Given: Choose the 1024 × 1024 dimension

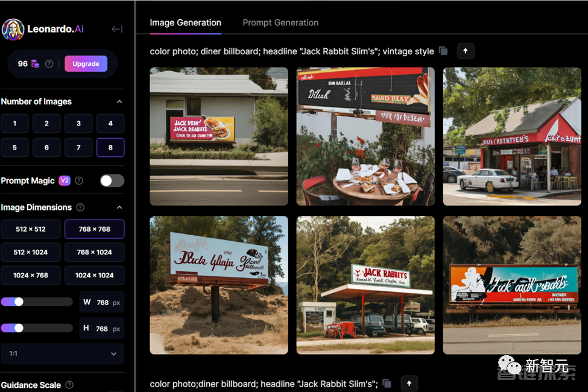Looking at the screenshot, I should (95, 276).
